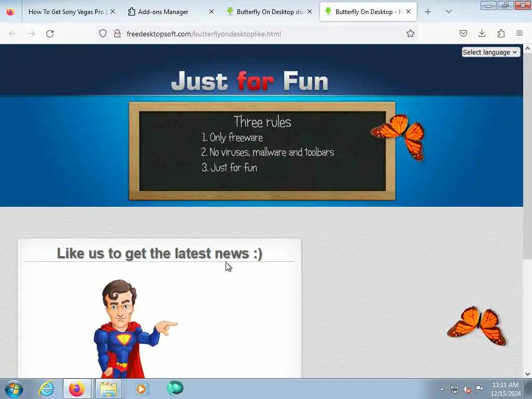Close the active Butterfly On Desktop tab
The image size is (532, 399).
[x=408, y=12]
